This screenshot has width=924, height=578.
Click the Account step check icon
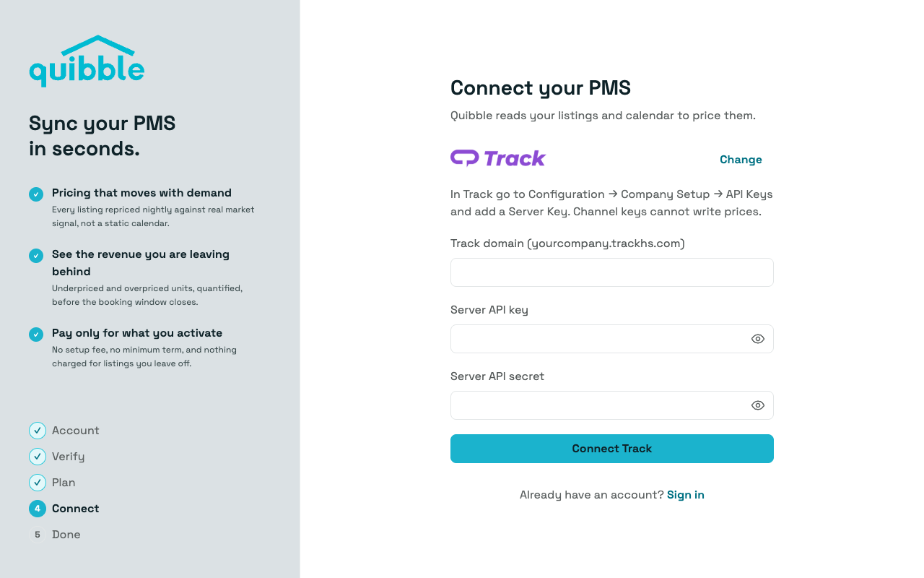[x=38, y=431]
